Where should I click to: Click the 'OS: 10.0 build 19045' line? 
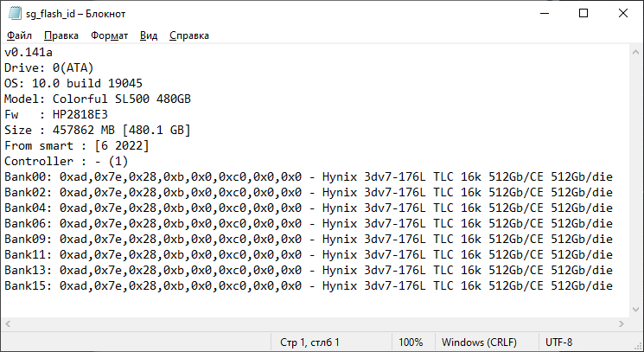pos(73,83)
